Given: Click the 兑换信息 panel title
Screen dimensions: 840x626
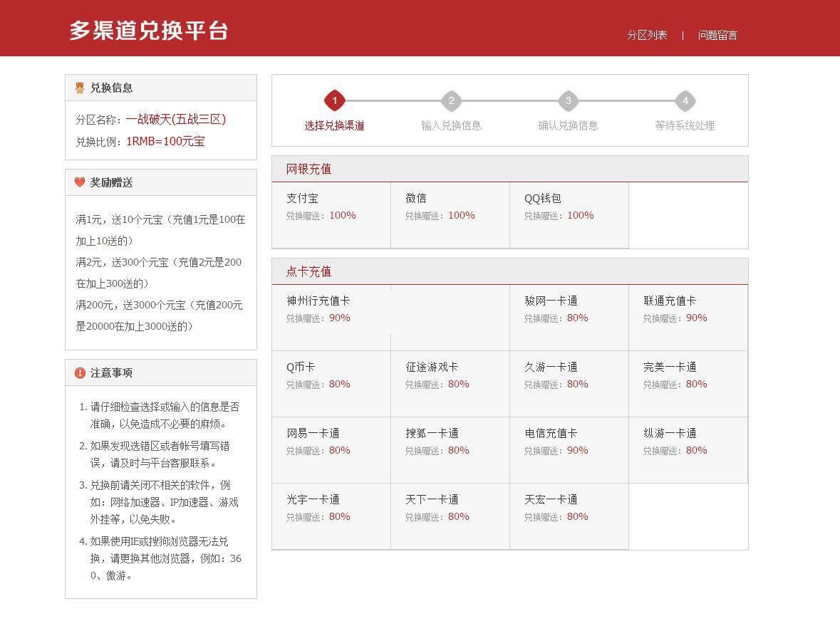Looking at the screenshot, I should [x=111, y=88].
